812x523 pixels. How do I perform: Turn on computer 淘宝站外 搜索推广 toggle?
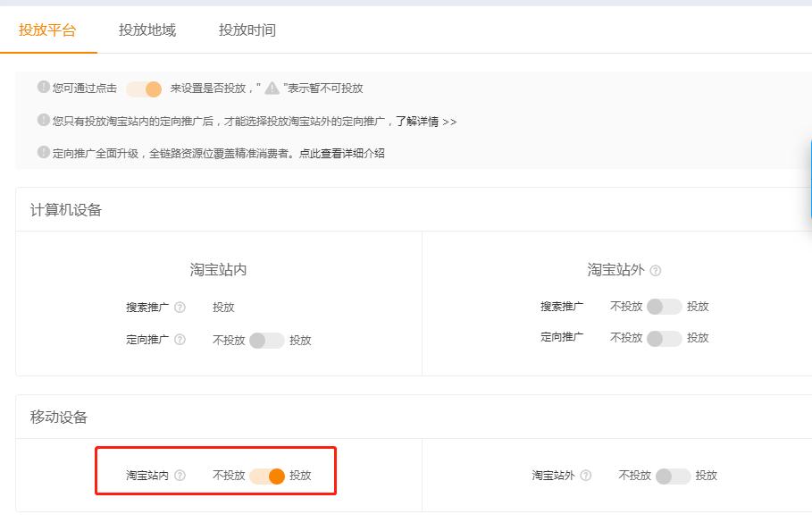point(664,307)
